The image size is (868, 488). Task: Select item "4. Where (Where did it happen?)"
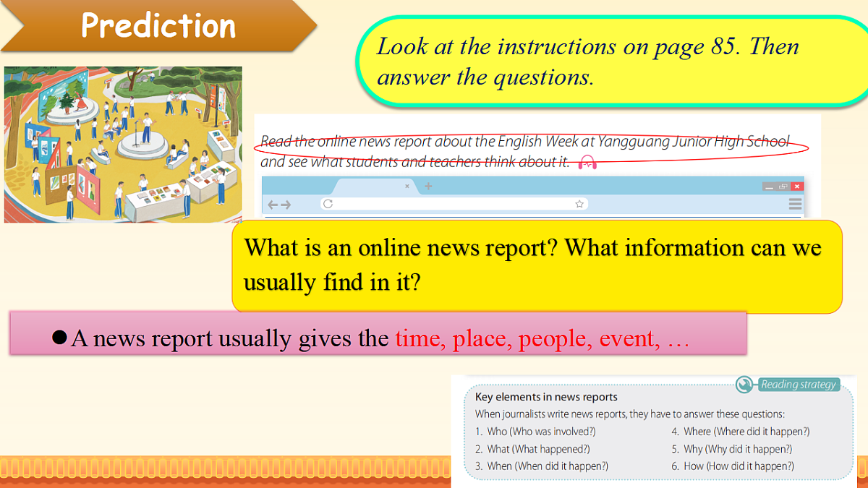pyautogui.click(x=741, y=432)
